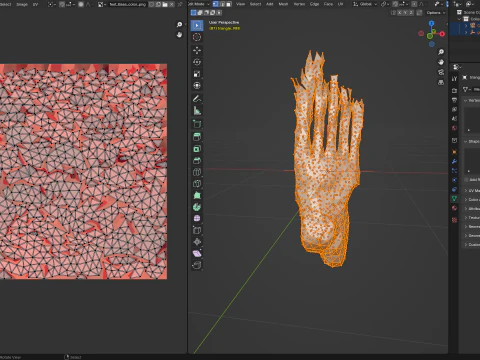
Task: Unlink image with the X button
Action: [x=171, y=4]
